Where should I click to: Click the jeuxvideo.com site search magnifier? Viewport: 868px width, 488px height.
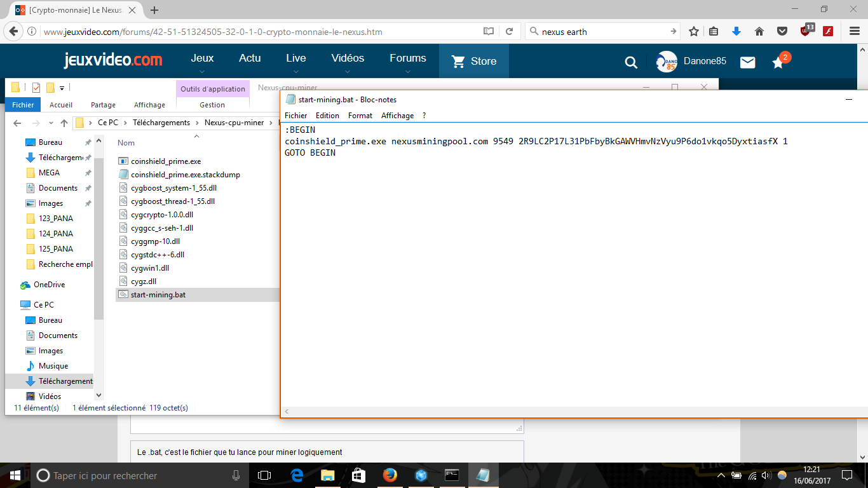pyautogui.click(x=631, y=62)
